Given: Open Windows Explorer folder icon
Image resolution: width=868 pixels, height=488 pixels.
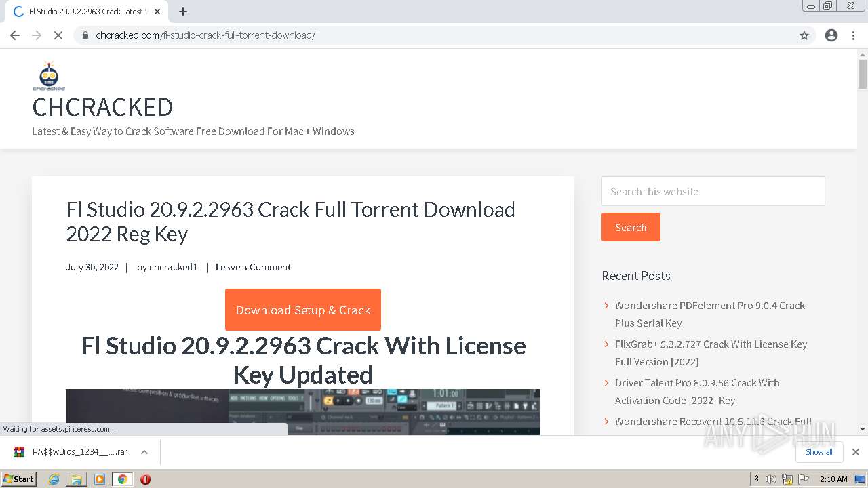Looking at the screenshot, I should click(77, 479).
